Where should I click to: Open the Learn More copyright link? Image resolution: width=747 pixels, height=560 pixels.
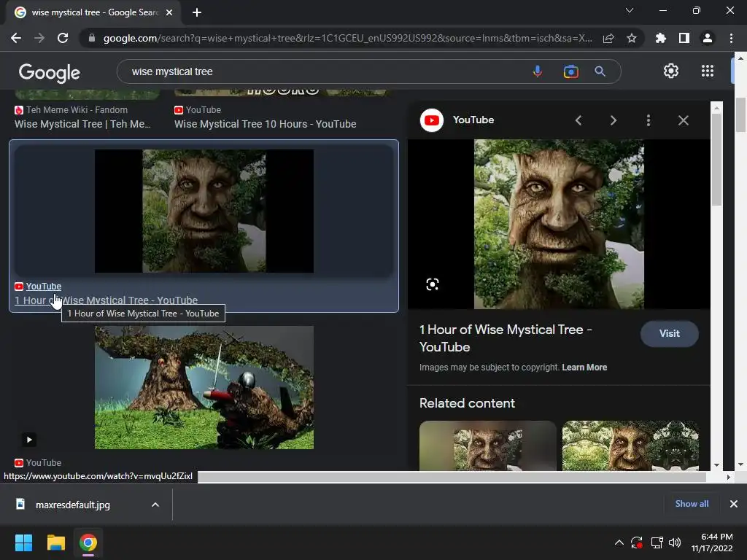coord(584,367)
